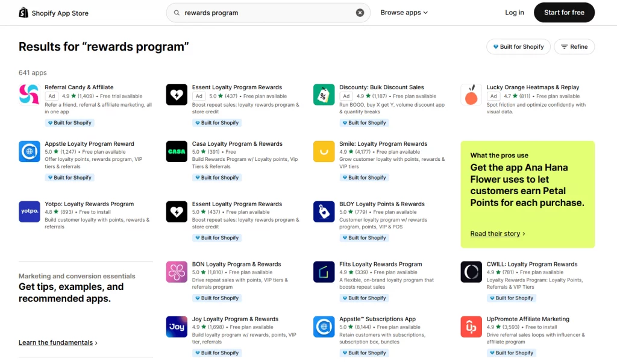
Task: Open BLOY Loyalty Points & Rewards title
Action: pos(381,204)
